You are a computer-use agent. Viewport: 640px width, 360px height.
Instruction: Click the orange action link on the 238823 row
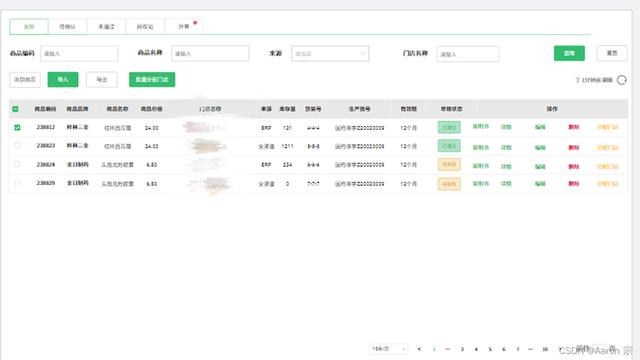coord(608,147)
